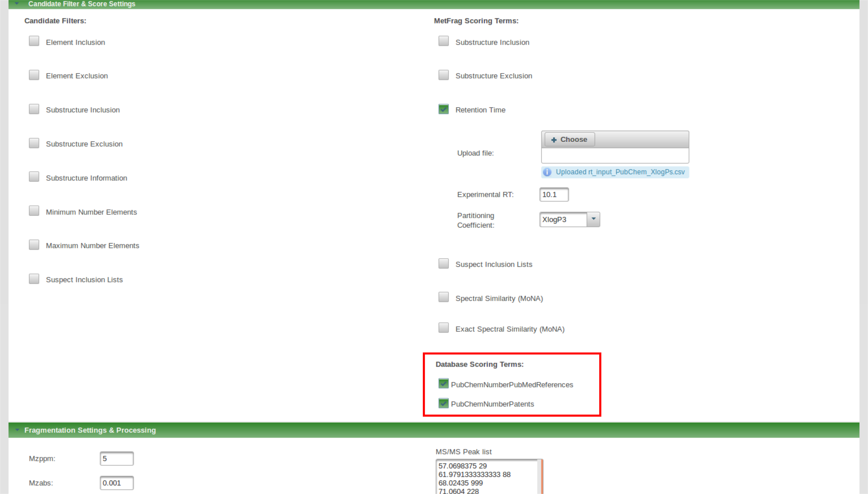Click the info icon beside the uploaded file message

[547, 172]
